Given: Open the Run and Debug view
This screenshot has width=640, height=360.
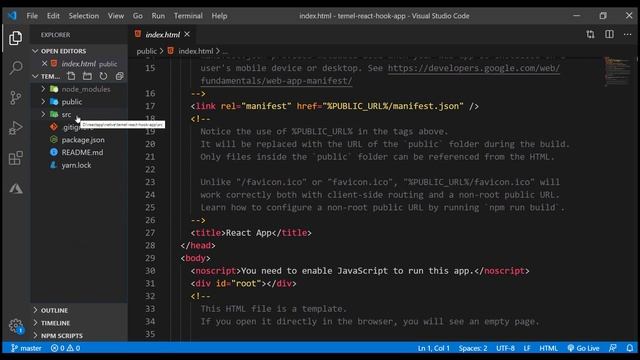Looking at the screenshot, I should (16, 128).
